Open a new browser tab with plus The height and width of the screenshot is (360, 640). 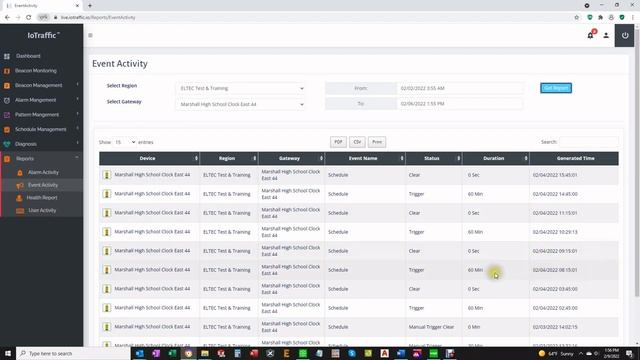pyautogui.click(x=90, y=6)
